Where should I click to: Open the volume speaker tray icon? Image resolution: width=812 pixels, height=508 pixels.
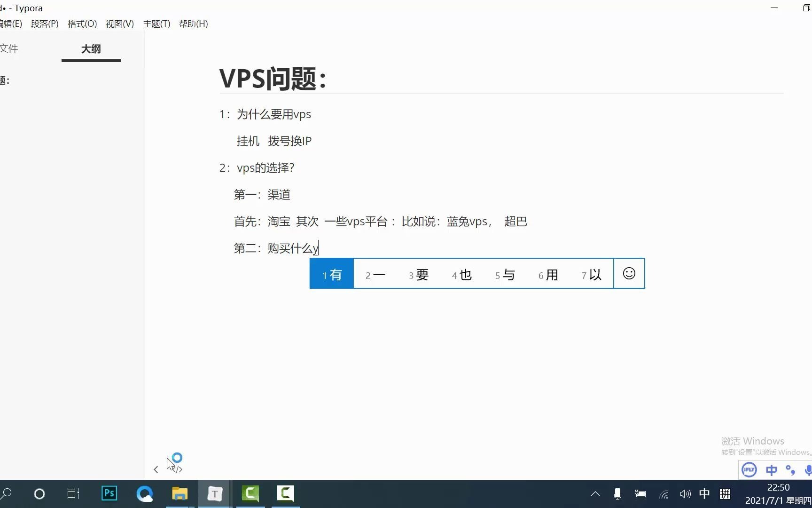coord(686,494)
